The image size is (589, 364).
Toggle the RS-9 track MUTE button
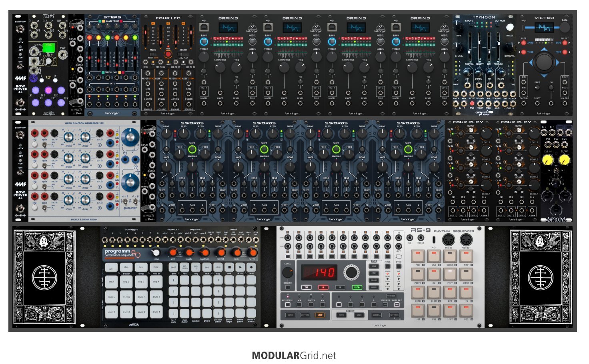tap(342, 315)
